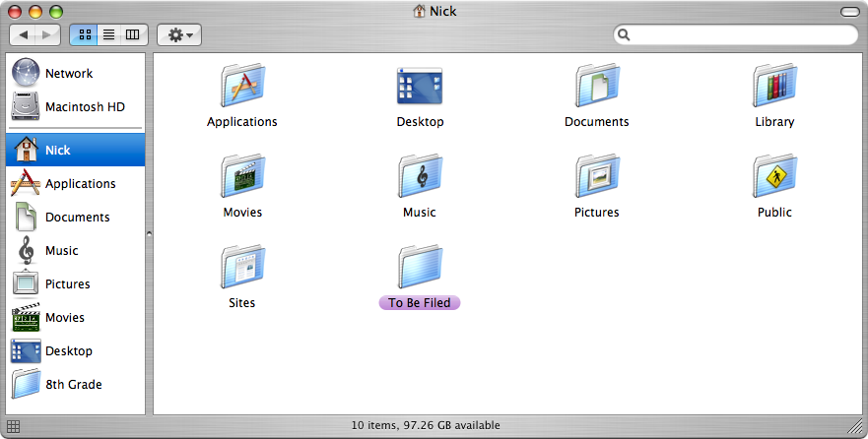Click the status text "10 items, 97.26 GB available"
The image size is (868, 439).
click(426, 425)
